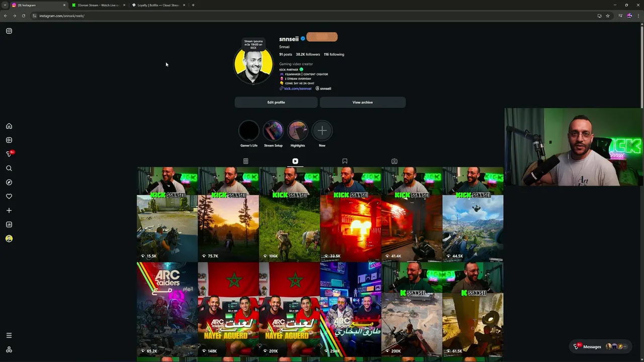Open Reels from the left sidebar

(x=9, y=140)
